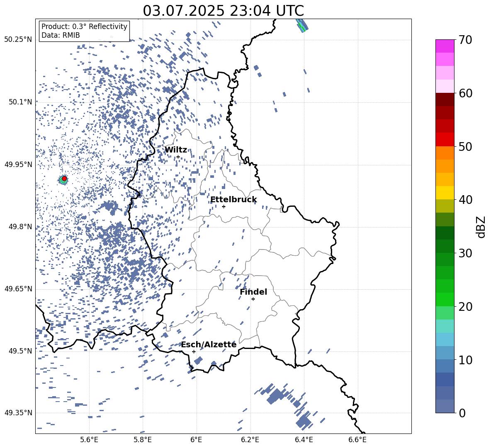Screen dimensions: 491x448
Task: Click the 50 dBZ colorbar tick label
Action: pyautogui.click(x=465, y=146)
